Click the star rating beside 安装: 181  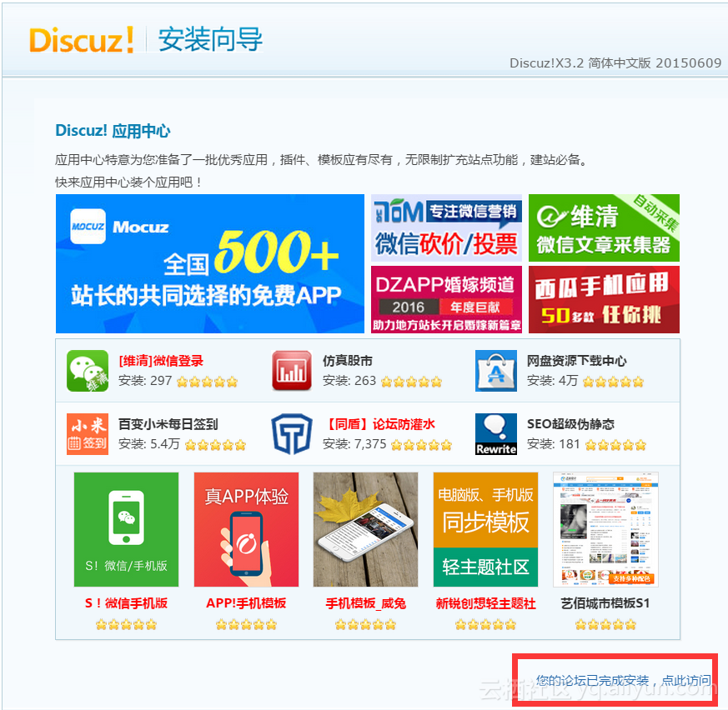615,445
